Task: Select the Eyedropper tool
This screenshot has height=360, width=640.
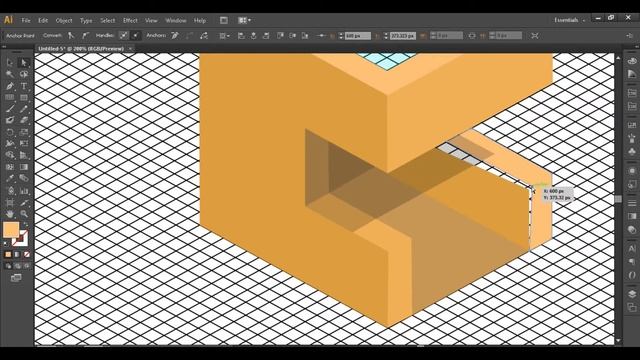Action: pos(10,178)
